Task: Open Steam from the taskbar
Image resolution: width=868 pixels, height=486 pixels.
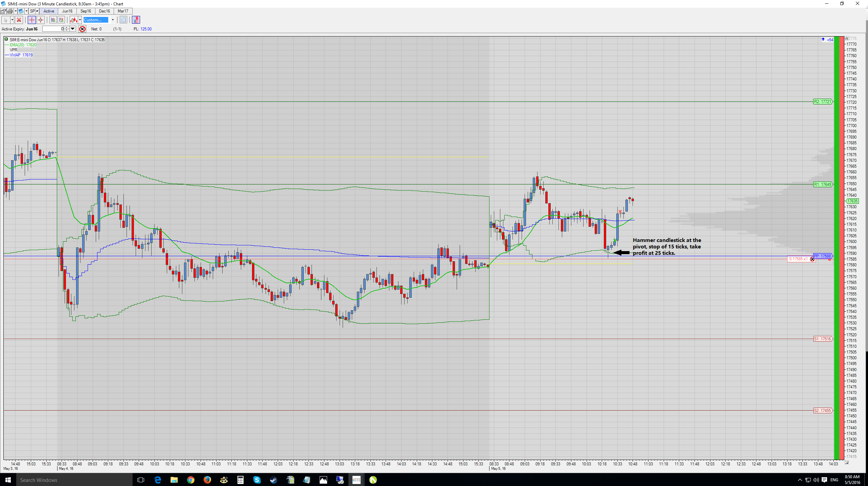Action: [274, 480]
